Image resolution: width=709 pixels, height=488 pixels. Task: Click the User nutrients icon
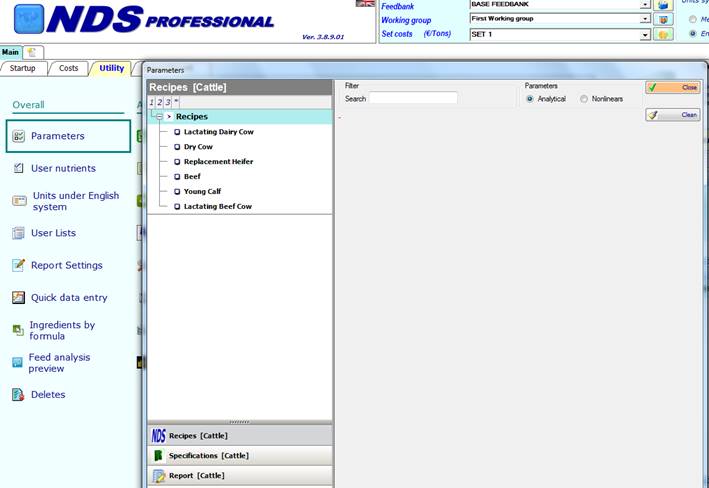(19, 168)
